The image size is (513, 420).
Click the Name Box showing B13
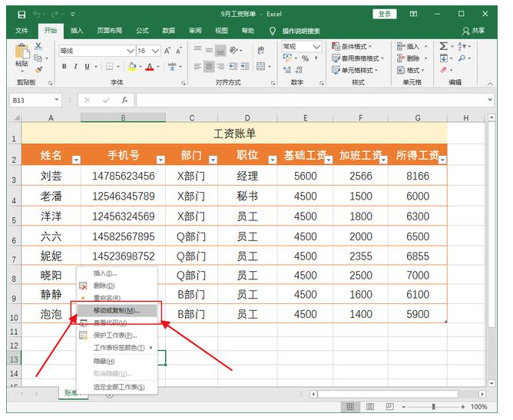(x=31, y=100)
